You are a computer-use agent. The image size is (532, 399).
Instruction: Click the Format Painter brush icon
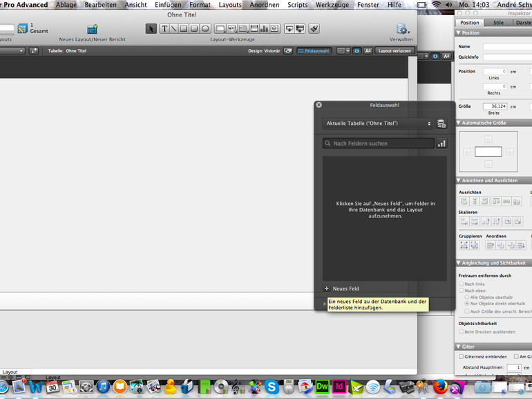pos(314,29)
